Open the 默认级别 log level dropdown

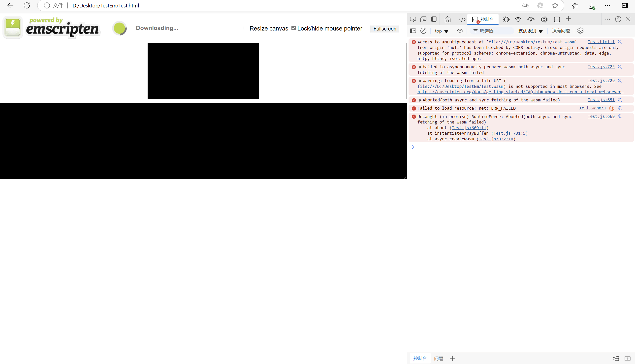[530, 31]
